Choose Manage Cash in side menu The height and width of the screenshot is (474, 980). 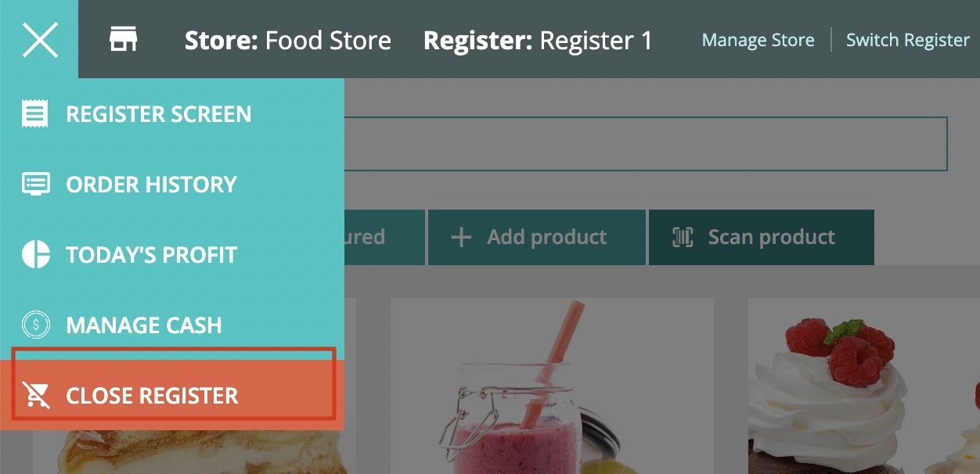tap(172, 325)
